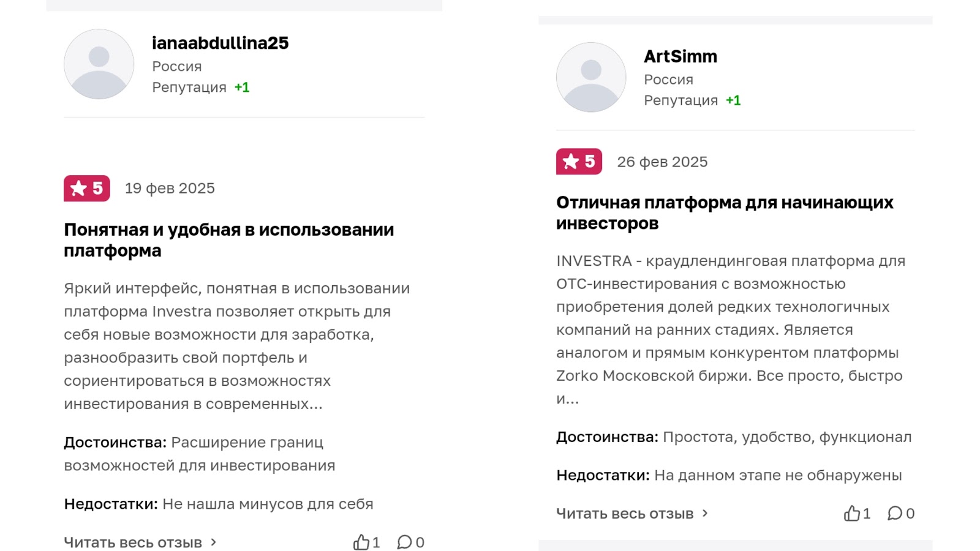Open comments on ArtSimm's review
Viewport: 980px width, 551px height.
(895, 514)
